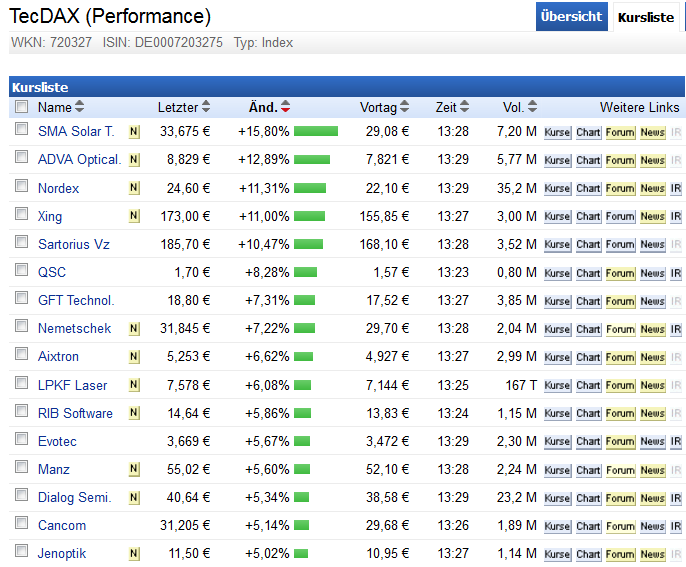Click the N badge beside Jenoptik

point(134,553)
